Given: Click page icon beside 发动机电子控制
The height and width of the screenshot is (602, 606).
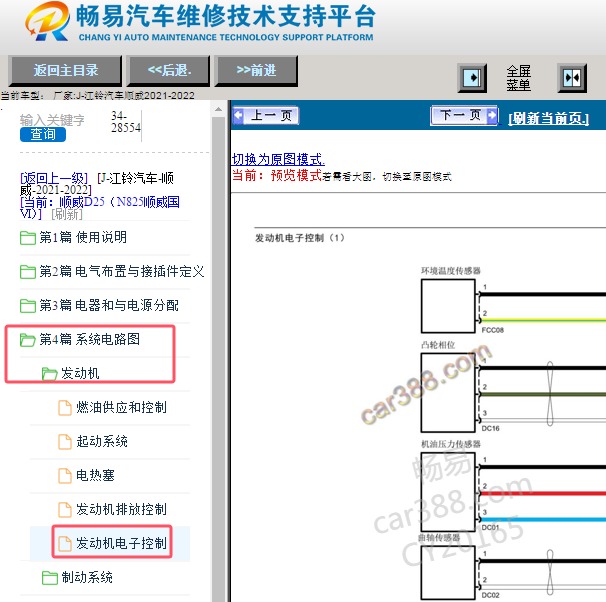Looking at the screenshot, I should click(x=65, y=544).
